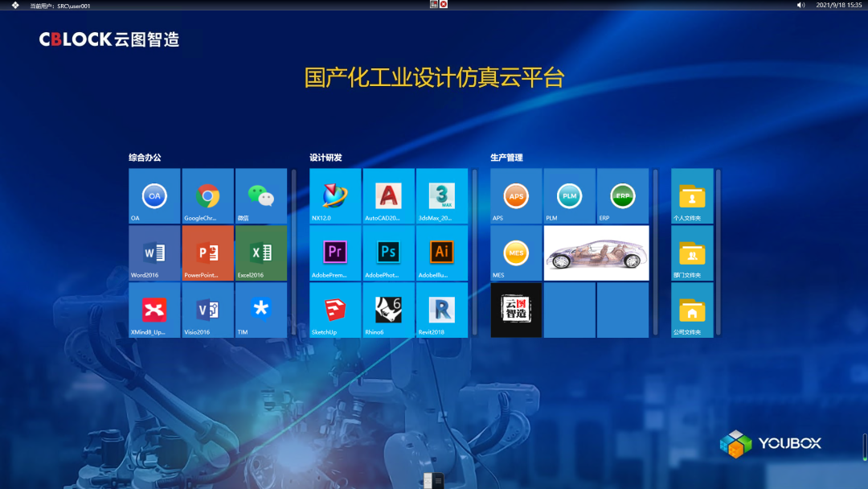Open the department folder tile
This screenshot has height=489, width=868.
click(x=692, y=253)
